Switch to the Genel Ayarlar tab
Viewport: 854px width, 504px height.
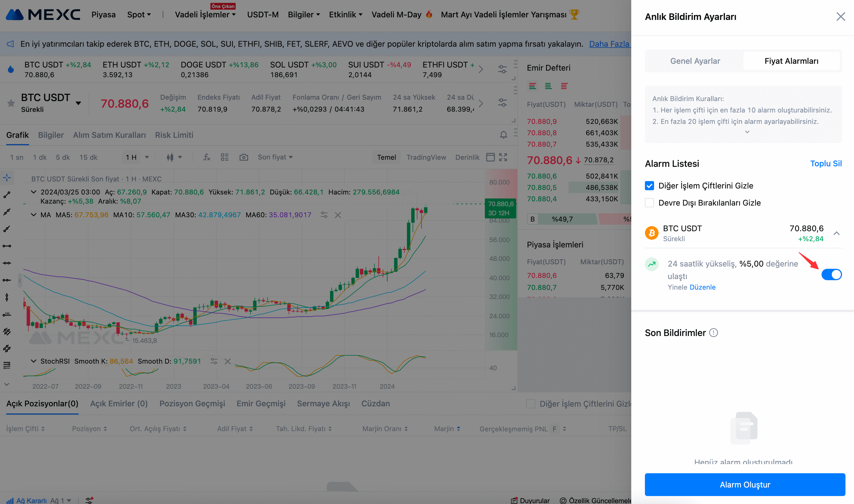(x=695, y=61)
